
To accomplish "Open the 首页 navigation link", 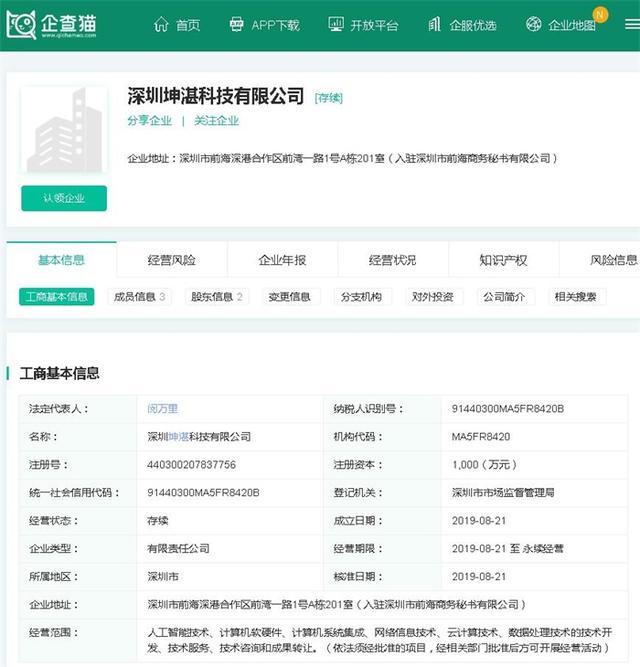I will click(x=188, y=25).
